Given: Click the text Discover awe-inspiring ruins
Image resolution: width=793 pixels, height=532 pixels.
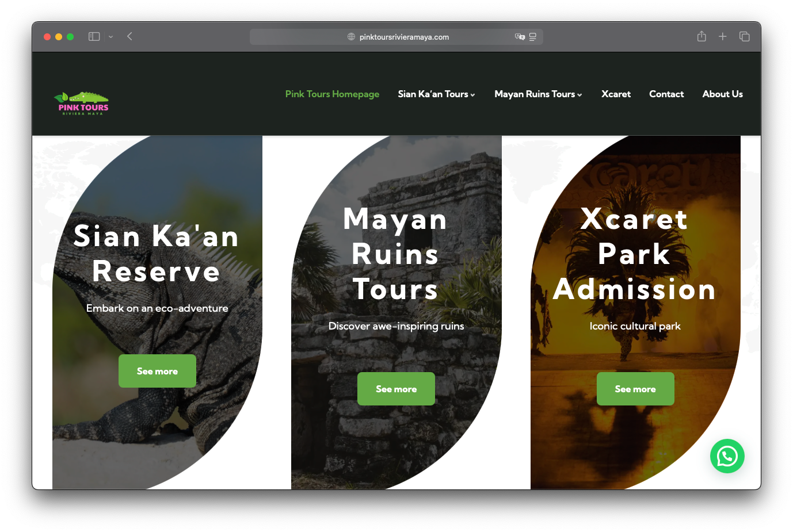Looking at the screenshot, I should coord(396,326).
